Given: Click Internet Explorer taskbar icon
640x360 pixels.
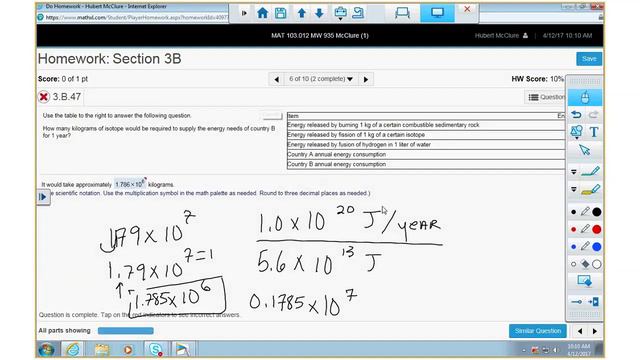Looking at the screenshot, I should coord(73,350).
